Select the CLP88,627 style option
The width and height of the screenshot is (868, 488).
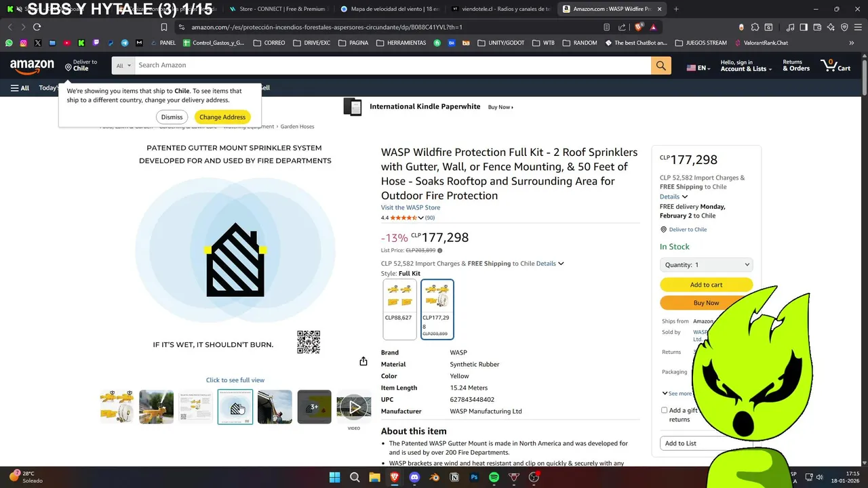click(399, 309)
